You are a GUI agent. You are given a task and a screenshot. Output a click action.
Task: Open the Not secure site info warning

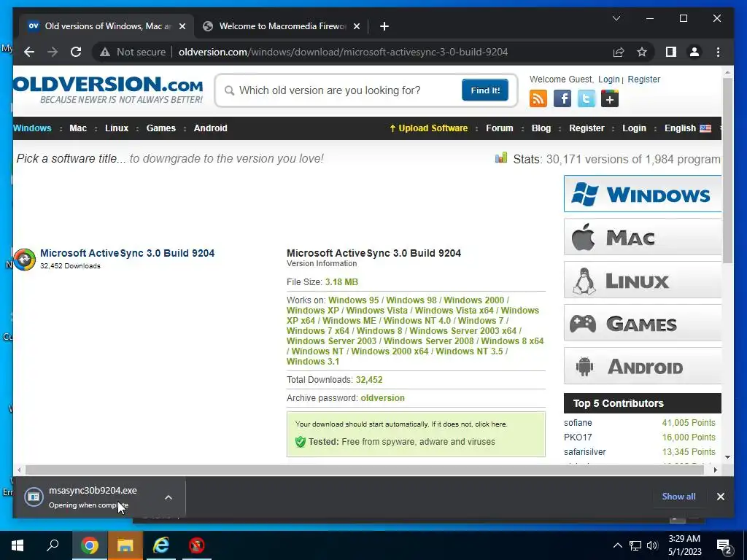coord(133,52)
